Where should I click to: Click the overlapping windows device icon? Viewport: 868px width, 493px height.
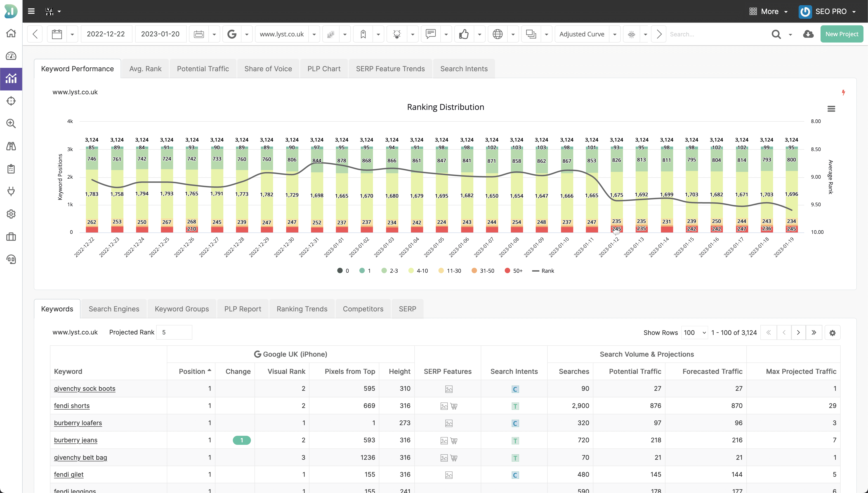(x=531, y=34)
